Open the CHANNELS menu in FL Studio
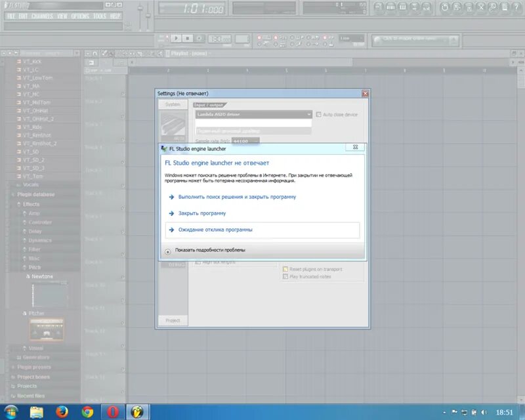Screen dimensions: 525x420 42,16
